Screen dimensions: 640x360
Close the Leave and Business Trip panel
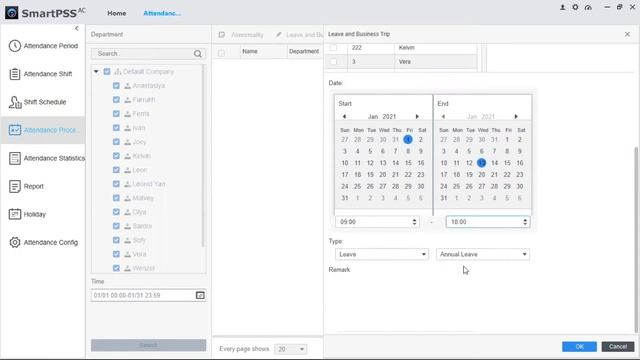click(x=627, y=34)
